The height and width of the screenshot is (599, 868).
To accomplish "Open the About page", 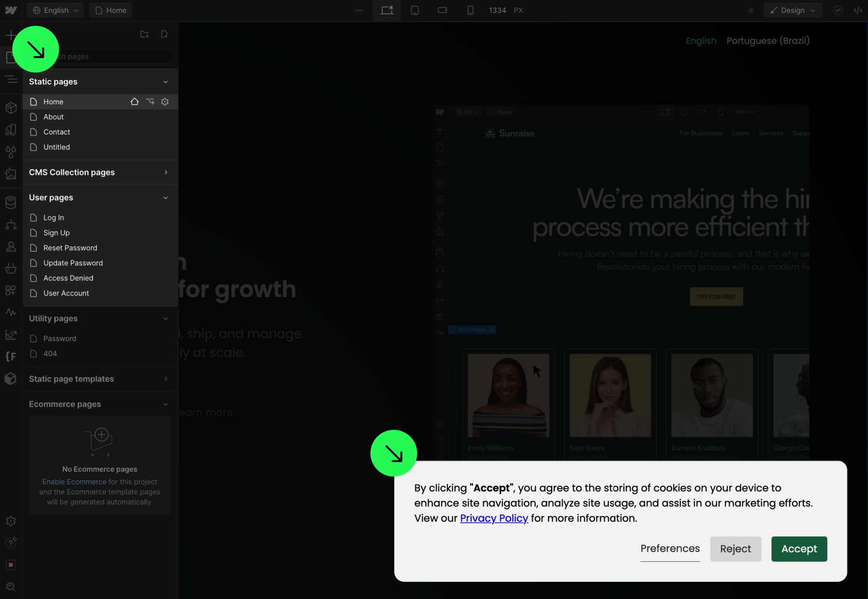I will coord(100,117).
